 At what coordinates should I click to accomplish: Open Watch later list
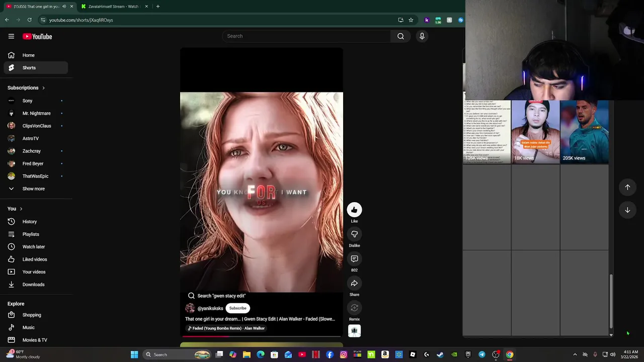click(x=35, y=247)
